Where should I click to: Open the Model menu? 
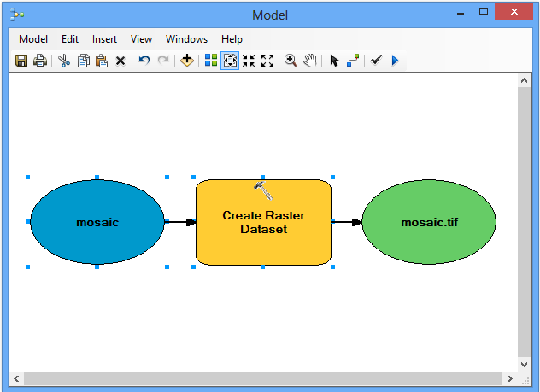[33, 39]
